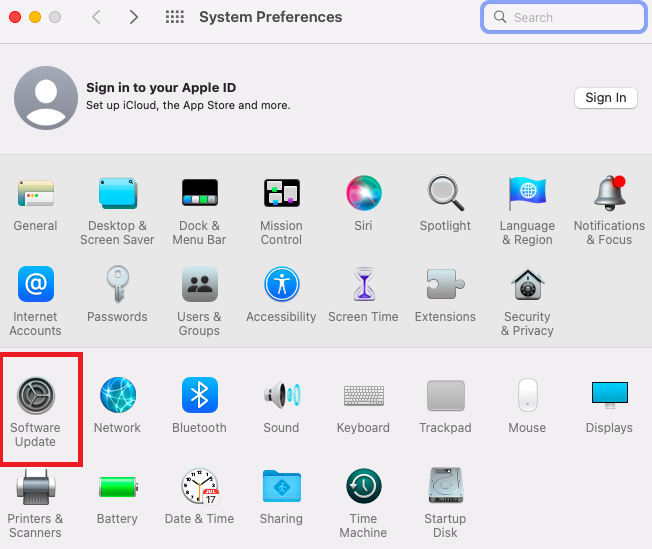Click the Apple ID user avatar
Viewport: 652px width, 549px height.
46,98
